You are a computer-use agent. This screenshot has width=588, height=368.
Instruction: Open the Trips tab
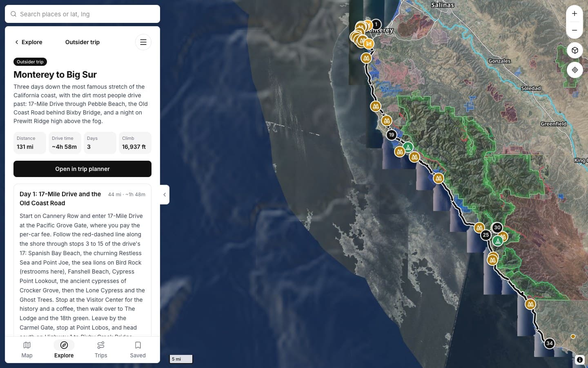[x=101, y=350]
